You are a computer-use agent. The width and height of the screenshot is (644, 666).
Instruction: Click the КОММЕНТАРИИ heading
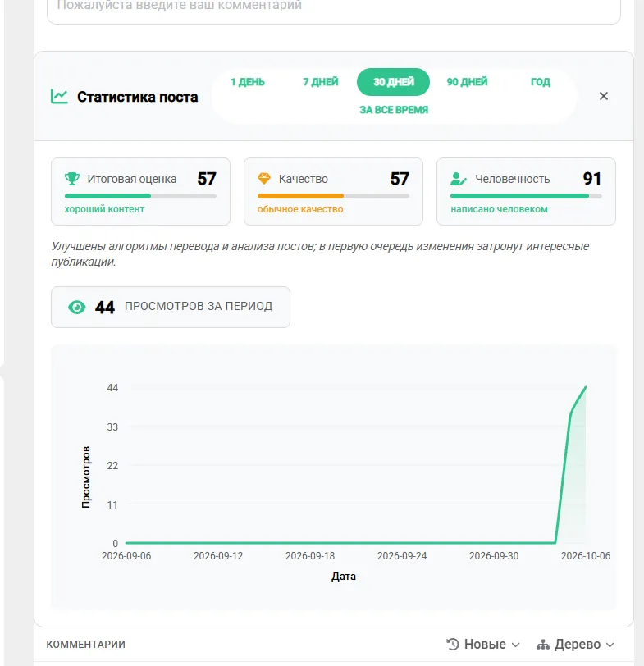[x=86, y=645]
